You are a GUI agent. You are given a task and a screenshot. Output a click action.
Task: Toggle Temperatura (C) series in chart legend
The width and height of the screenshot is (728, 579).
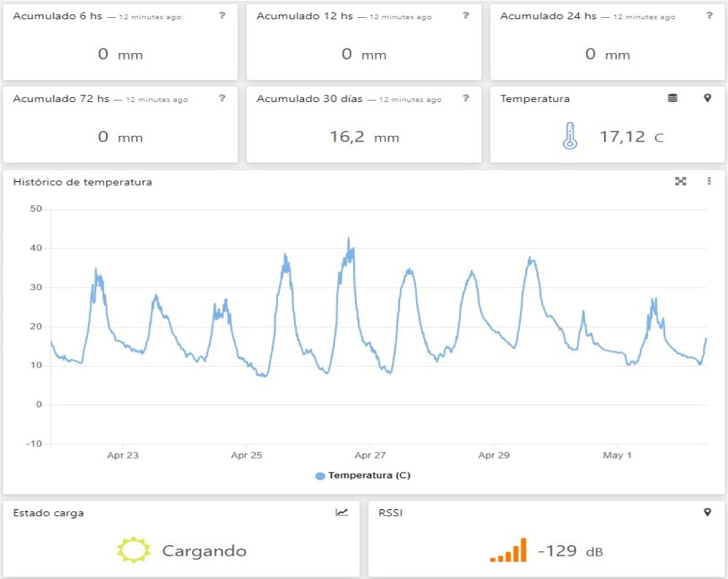(x=369, y=476)
